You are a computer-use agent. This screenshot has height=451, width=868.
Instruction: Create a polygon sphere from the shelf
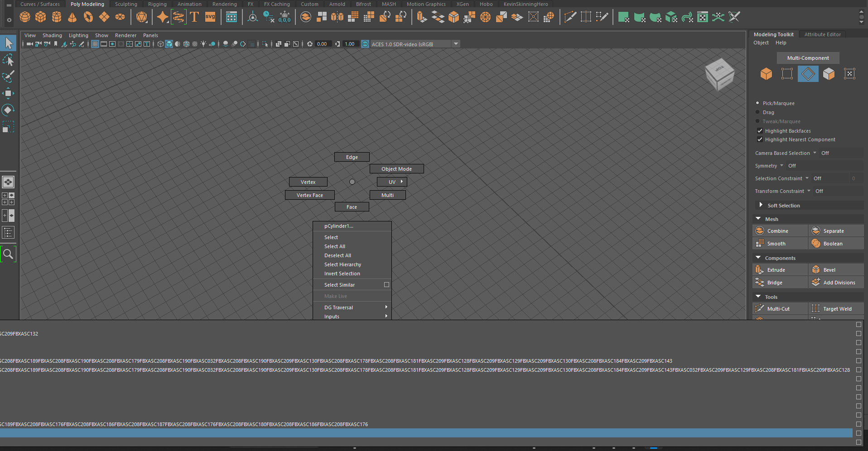pos(25,17)
